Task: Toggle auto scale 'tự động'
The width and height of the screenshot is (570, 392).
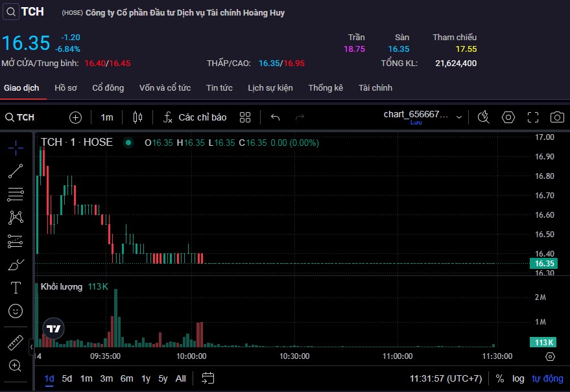Action: click(547, 378)
